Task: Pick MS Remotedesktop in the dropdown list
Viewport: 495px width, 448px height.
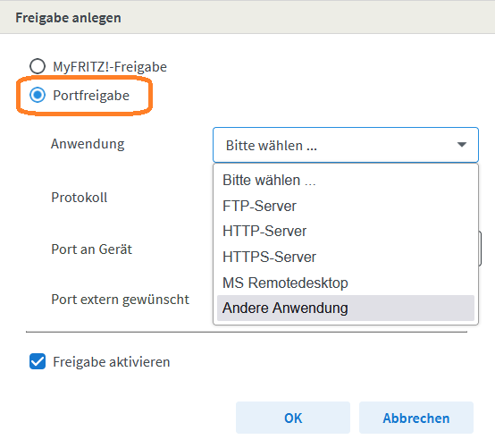Action: tap(346, 283)
